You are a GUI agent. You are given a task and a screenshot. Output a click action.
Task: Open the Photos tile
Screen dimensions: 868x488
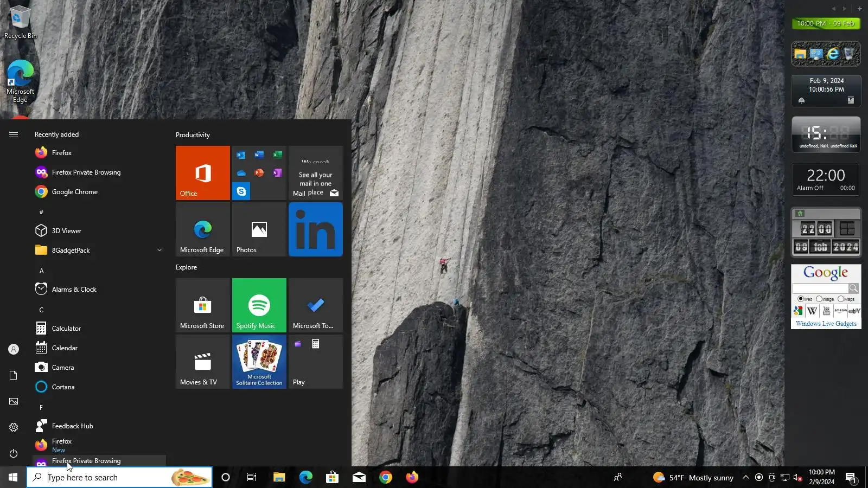click(x=259, y=229)
